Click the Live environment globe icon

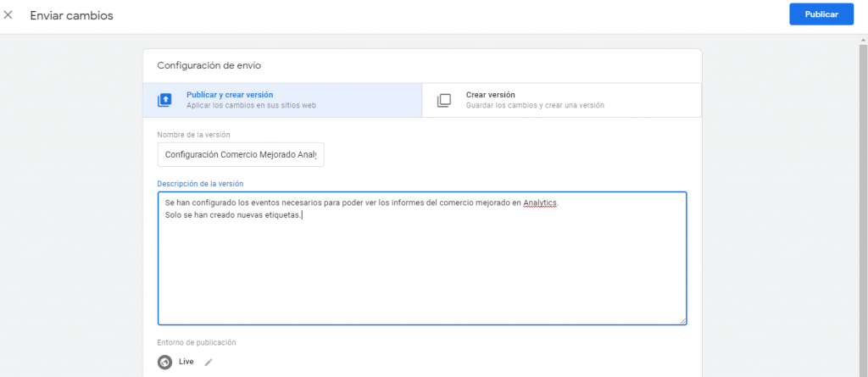click(164, 362)
